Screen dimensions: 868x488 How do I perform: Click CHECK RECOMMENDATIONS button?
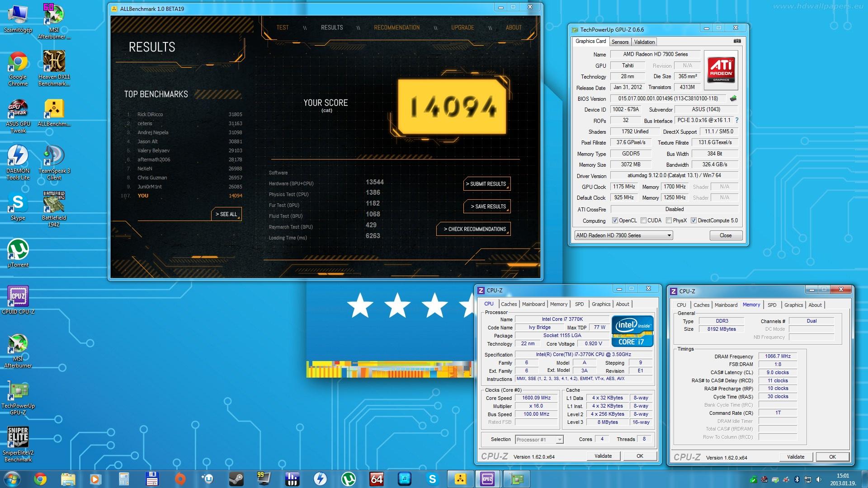coord(474,229)
